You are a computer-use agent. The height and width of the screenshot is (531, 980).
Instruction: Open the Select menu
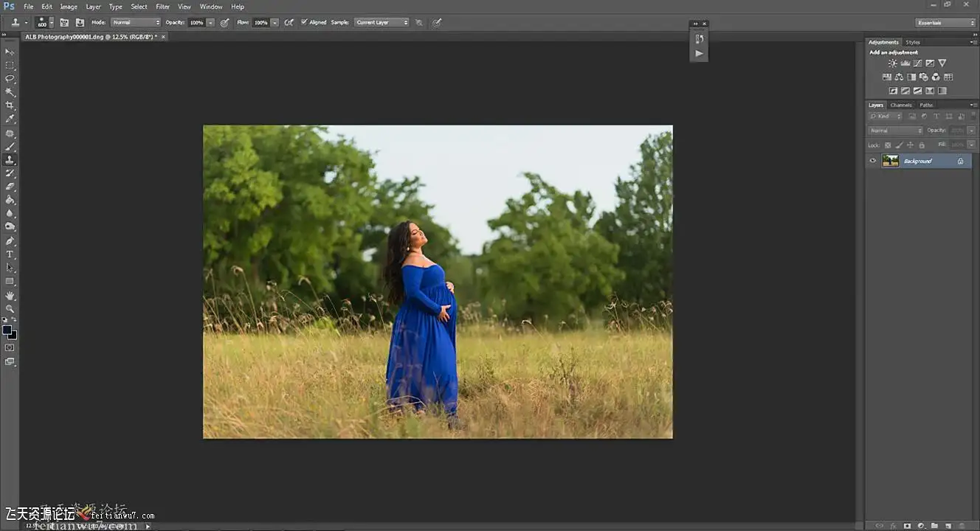(139, 7)
